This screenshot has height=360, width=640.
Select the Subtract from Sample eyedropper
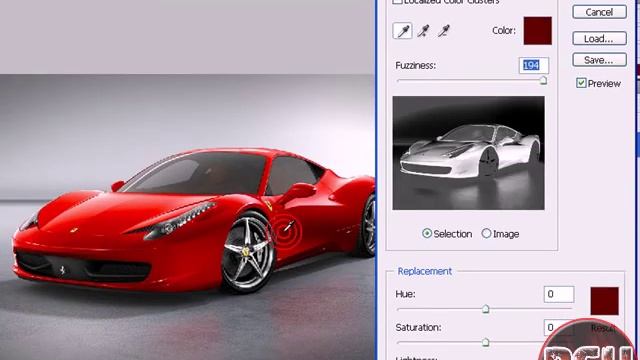coord(444,31)
